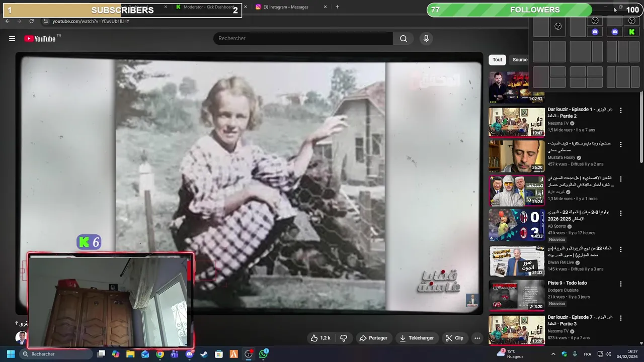Open the 36:20 Mustafa Hosny thumbnail
The image size is (644, 362).
coord(517,156)
